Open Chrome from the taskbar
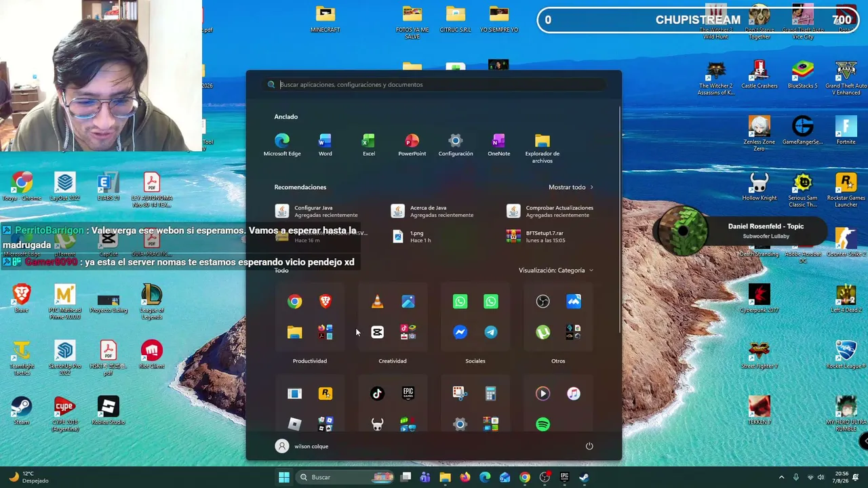Viewport: 868px width, 488px height. pyautogui.click(x=524, y=477)
